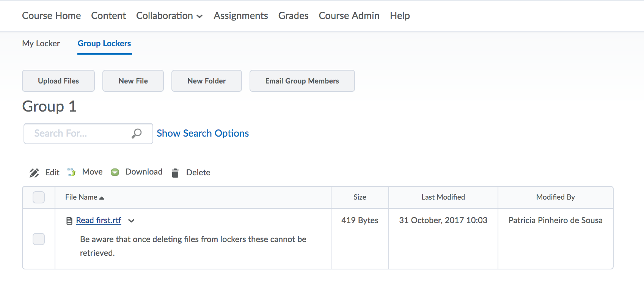Sort by File Name arrow icon
644x296 pixels.
coord(102,198)
